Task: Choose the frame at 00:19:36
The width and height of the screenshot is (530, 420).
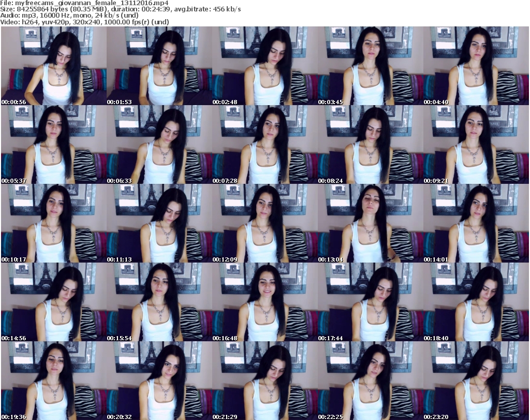Action: click(54, 381)
